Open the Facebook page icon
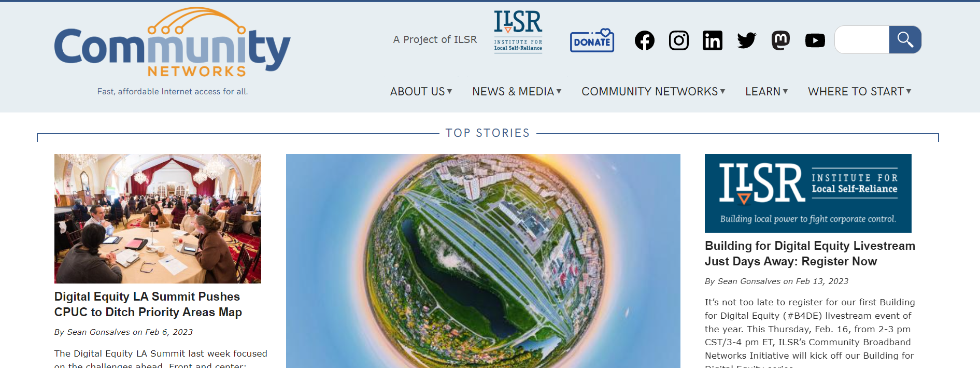The height and width of the screenshot is (368, 980). [644, 40]
